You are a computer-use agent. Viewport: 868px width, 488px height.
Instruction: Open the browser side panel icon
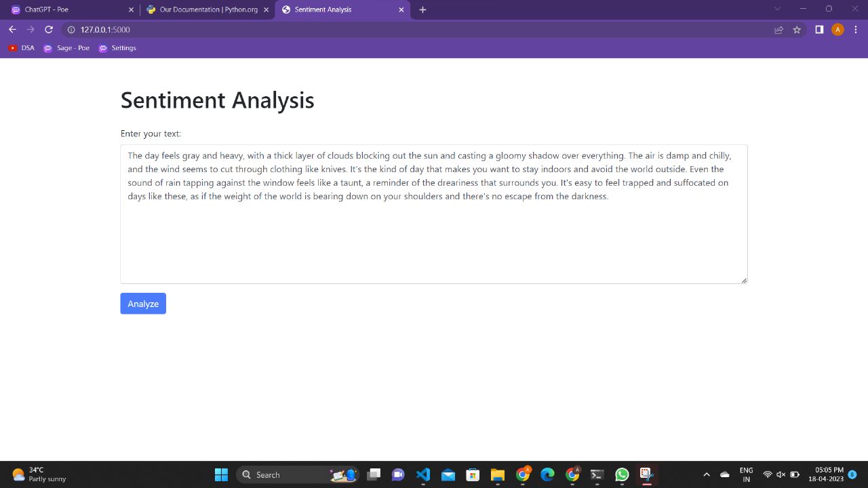[818, 29]
